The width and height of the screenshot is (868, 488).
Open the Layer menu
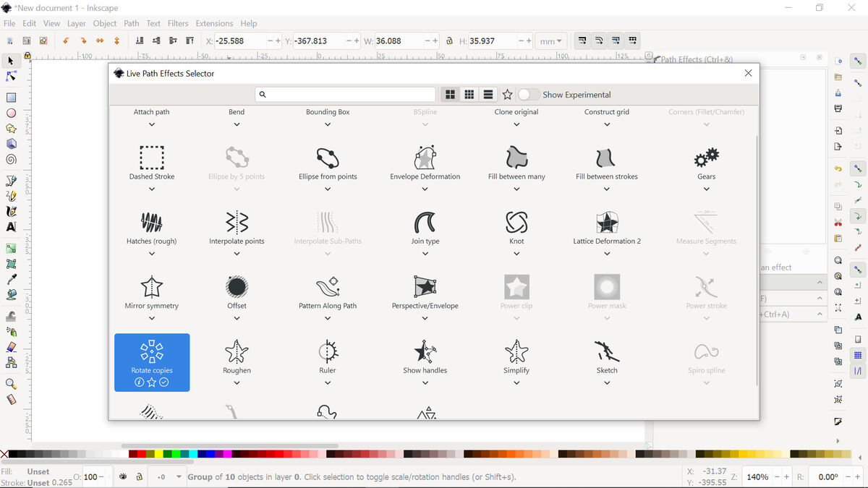pyautogui.click(x=77, y=23)
